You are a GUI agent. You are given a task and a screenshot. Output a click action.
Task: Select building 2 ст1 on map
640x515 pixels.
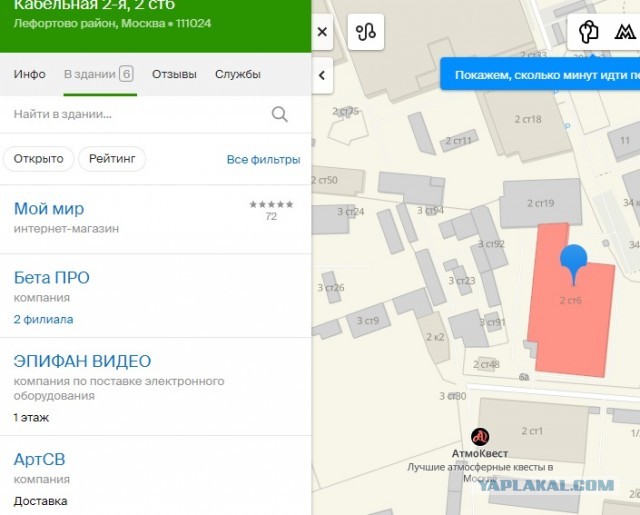point(532,431)
